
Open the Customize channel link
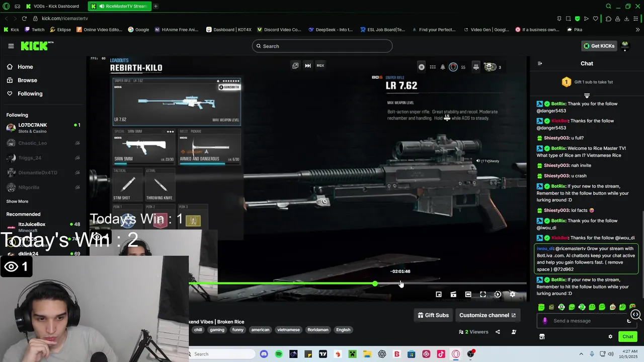487,315
